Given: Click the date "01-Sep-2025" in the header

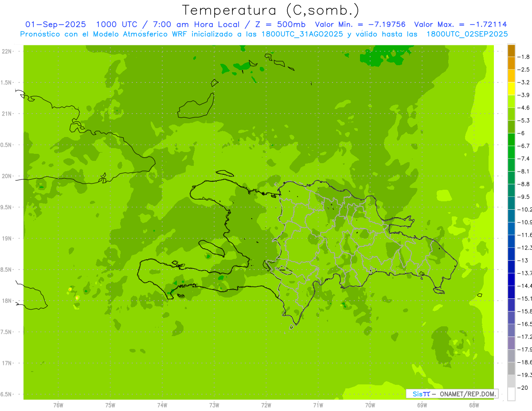Looking at the screenshot, I should (x=55, y=24).
